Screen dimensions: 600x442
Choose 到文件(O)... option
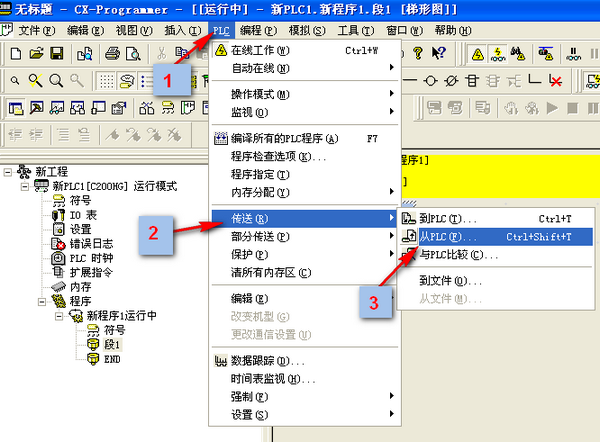[496, 281]
